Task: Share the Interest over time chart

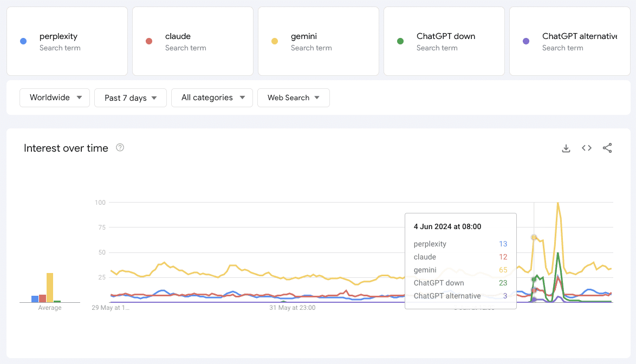Action: click(607, 148)
